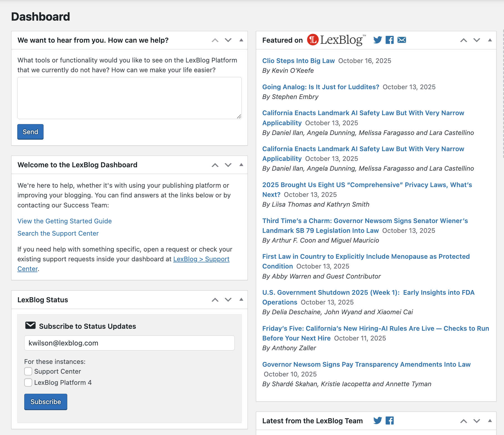504x435 pixels.
Task: Toggle the LexBlog Status panel triangle
Action: tap(241, 300)
